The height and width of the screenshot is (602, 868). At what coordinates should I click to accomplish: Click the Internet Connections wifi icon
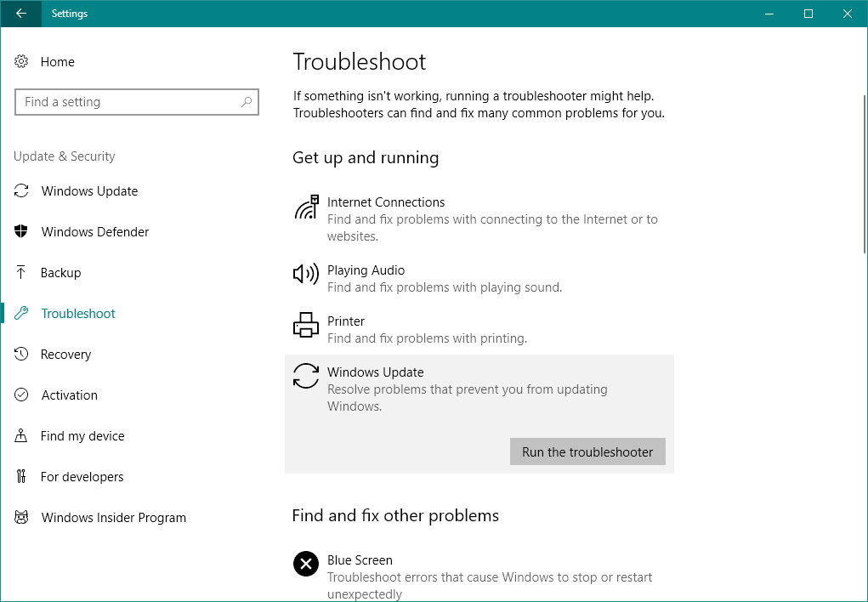click(x=306, y=207)
